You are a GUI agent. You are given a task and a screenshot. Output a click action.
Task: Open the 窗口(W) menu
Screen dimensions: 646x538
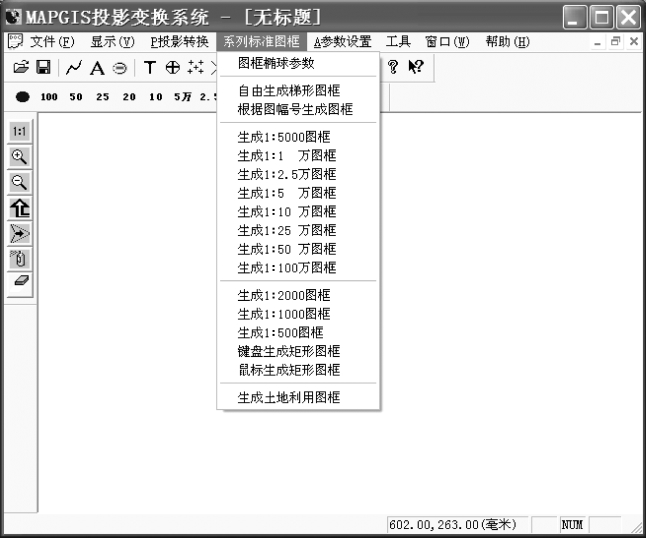(447, 42)
